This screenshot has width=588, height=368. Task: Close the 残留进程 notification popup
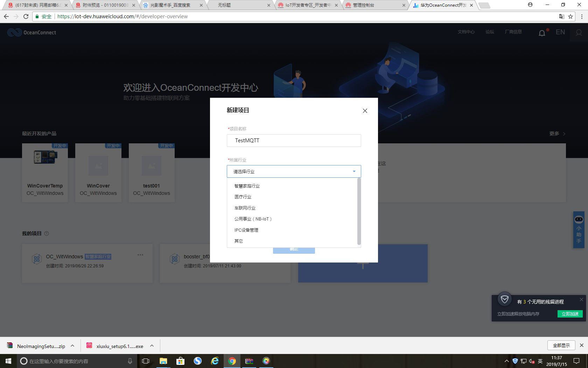pos(581,299)
